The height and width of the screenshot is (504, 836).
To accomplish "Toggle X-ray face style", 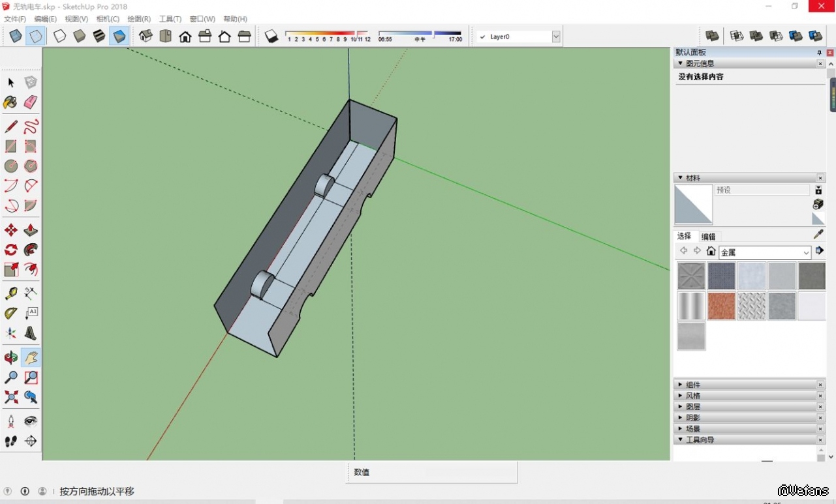I will [x=16, y=37].
